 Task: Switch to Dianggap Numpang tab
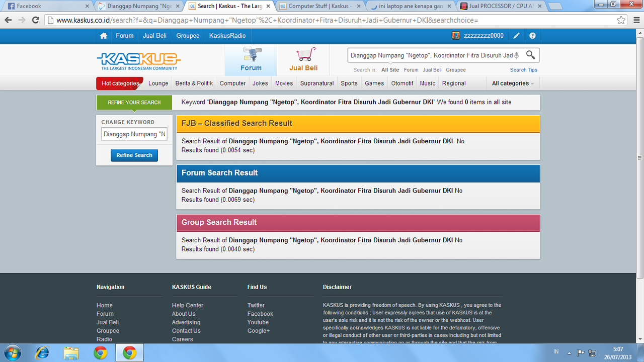click(139, 7)
